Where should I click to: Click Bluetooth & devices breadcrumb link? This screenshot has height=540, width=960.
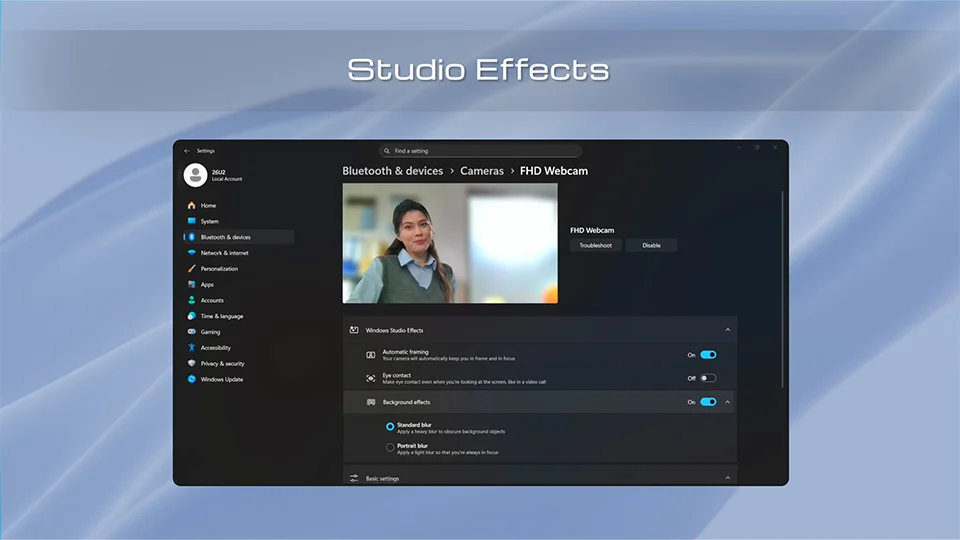pyautogui.click(x=392, y=171)
